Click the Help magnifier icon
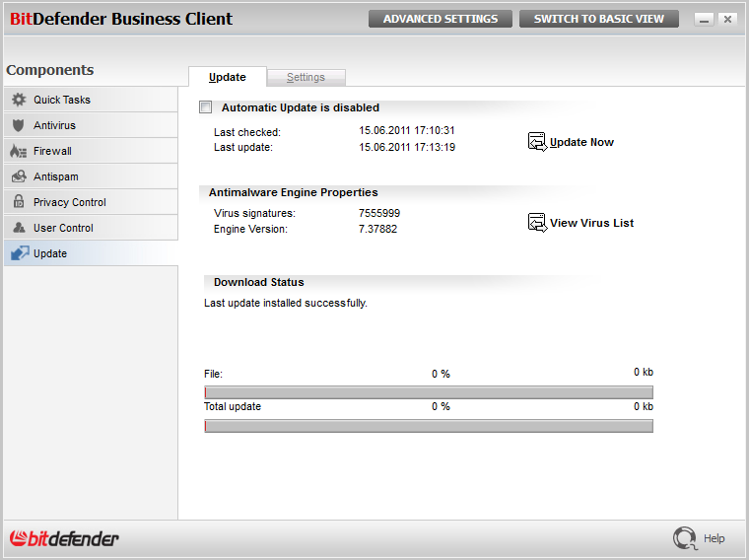749x560 pixels. coord(685,538)
